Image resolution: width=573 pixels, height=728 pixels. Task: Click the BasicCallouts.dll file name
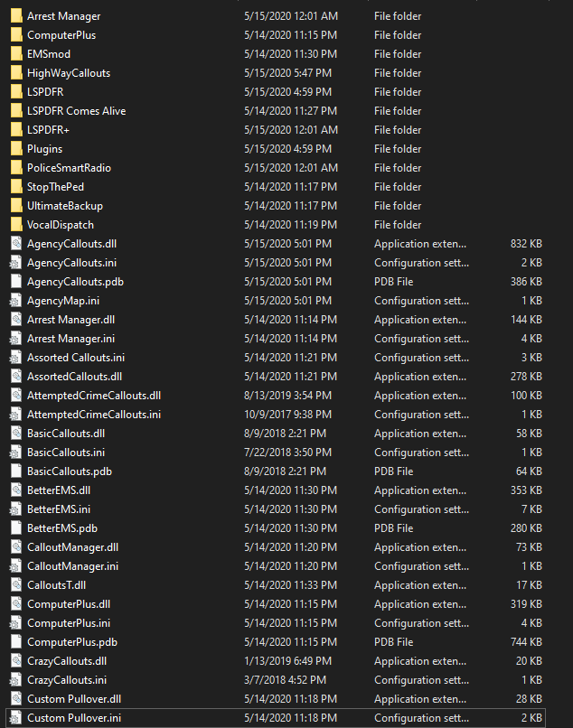click(x=66, y=434)
